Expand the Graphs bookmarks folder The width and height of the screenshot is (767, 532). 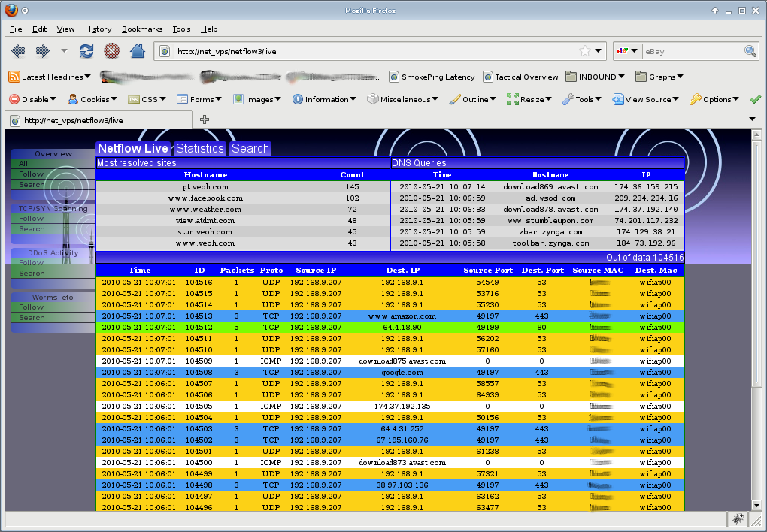[659, 77]
